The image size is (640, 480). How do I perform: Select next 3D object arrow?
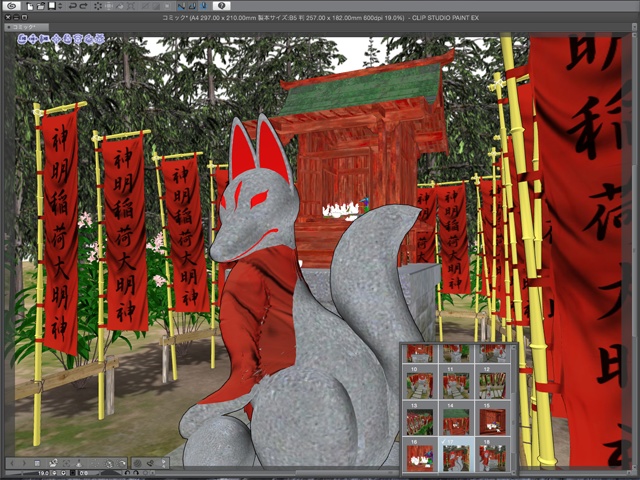tap(24, 463)
